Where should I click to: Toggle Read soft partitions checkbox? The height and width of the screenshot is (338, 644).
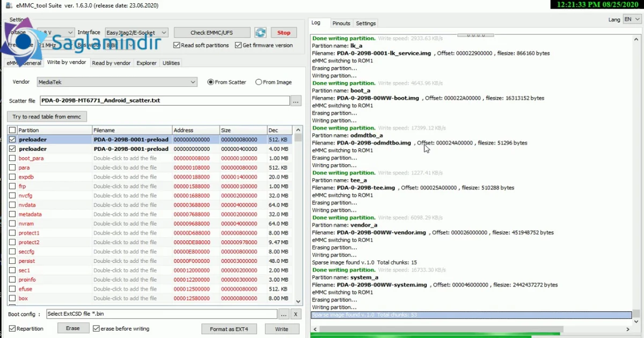[x=177, y=46]
